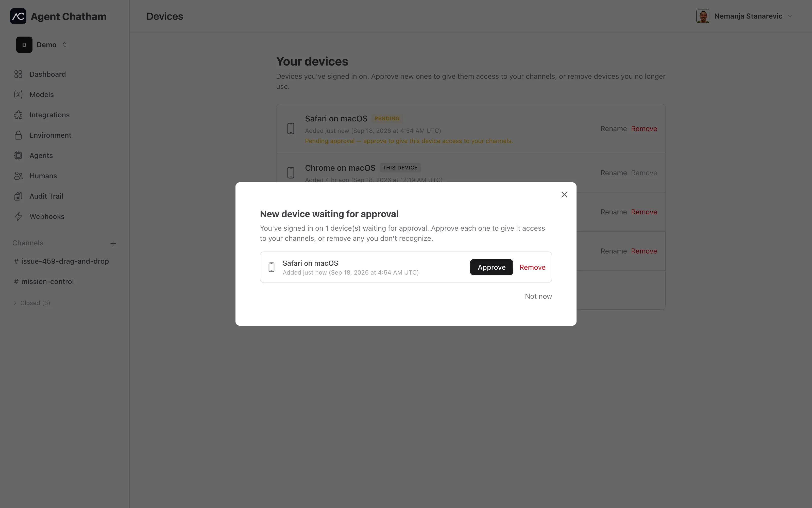The image size is (812, 508).
Task: Go to Models in the sidebar
Action: click(x=41, y=94)
